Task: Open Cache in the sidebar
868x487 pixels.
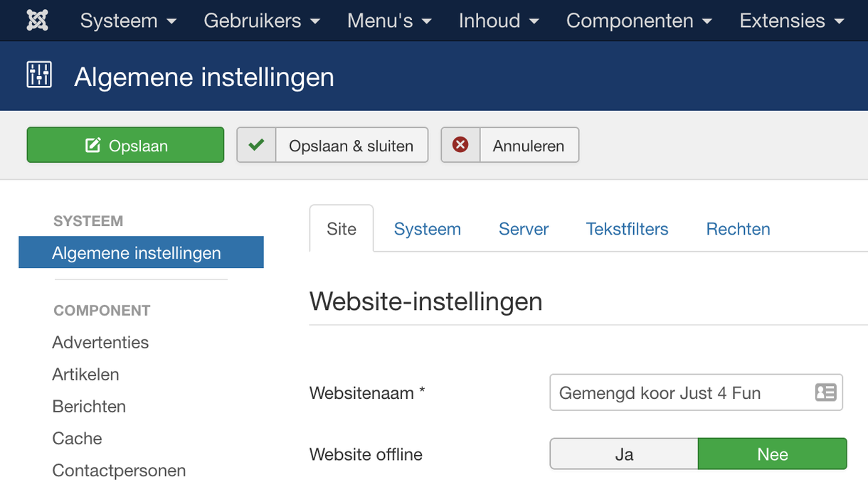Action: coord(77,438)
